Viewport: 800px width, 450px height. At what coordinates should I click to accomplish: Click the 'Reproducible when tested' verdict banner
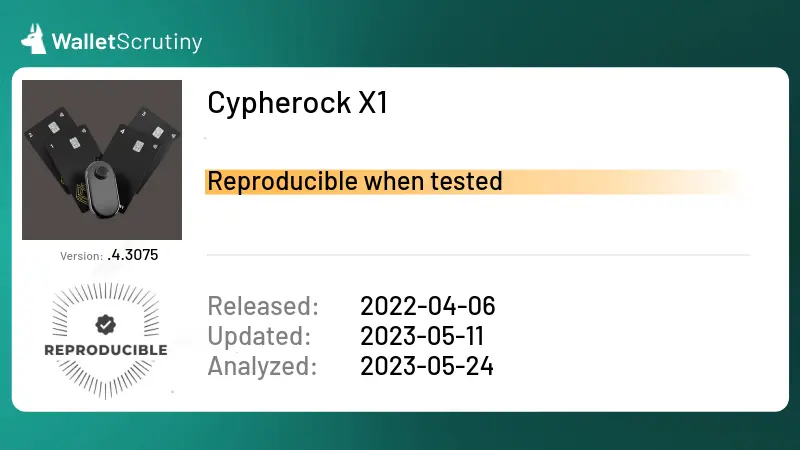point(354,181)
